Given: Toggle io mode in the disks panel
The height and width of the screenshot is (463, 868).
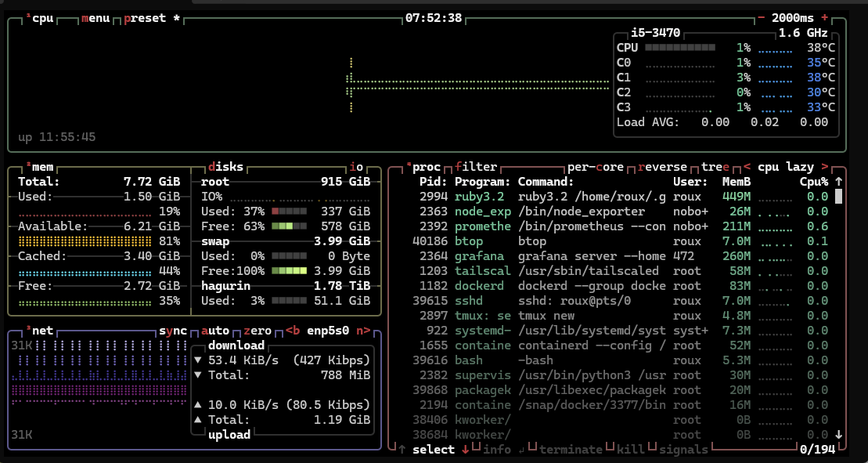Looking at the screenshot, I should click(x=356, y=167).
